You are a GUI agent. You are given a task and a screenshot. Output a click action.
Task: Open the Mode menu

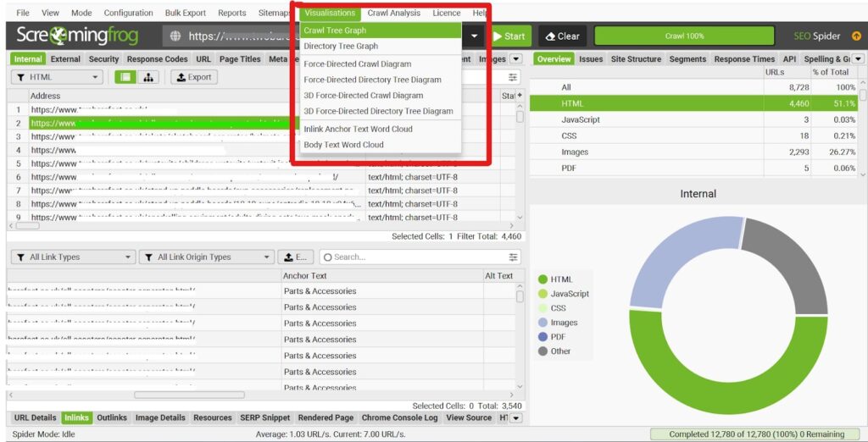[81, 13]
